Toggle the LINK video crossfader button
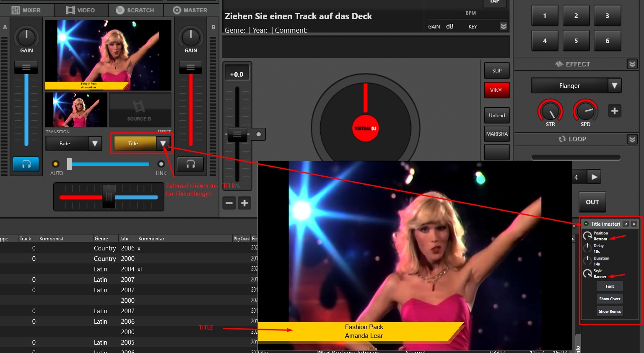Viewport: 644px width, 353px height. (x=161, y=164)
